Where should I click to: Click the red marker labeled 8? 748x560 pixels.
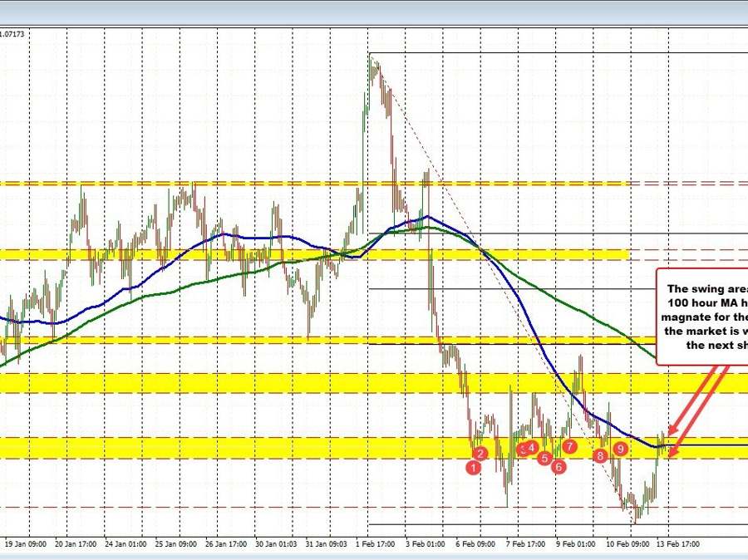click(600, 455)
